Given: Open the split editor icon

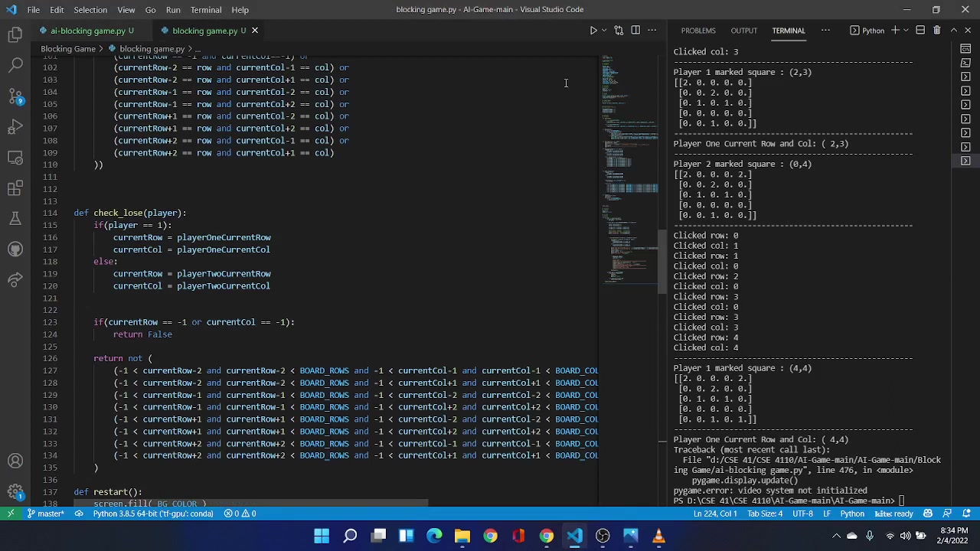Looking at the screenshot, I should (635, 30).
